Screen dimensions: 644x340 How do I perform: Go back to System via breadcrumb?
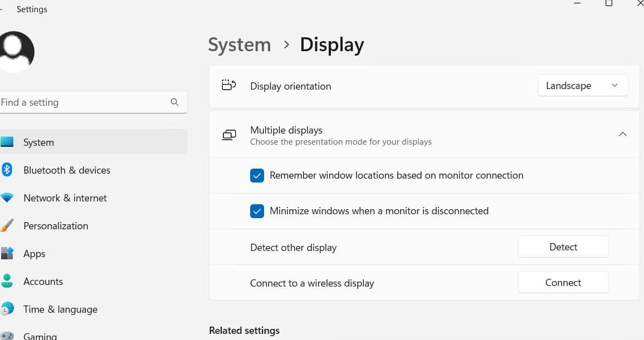tap(240, 45)
